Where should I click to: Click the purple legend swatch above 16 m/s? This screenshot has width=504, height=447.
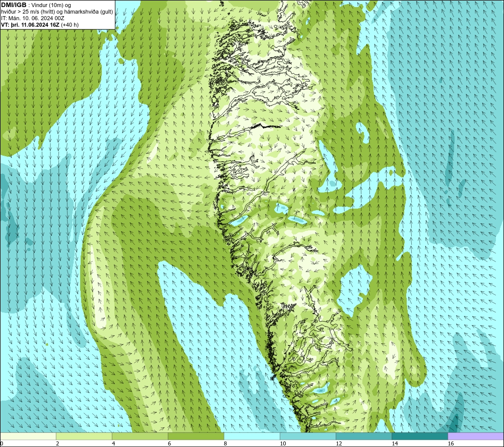tap(476, 436)
